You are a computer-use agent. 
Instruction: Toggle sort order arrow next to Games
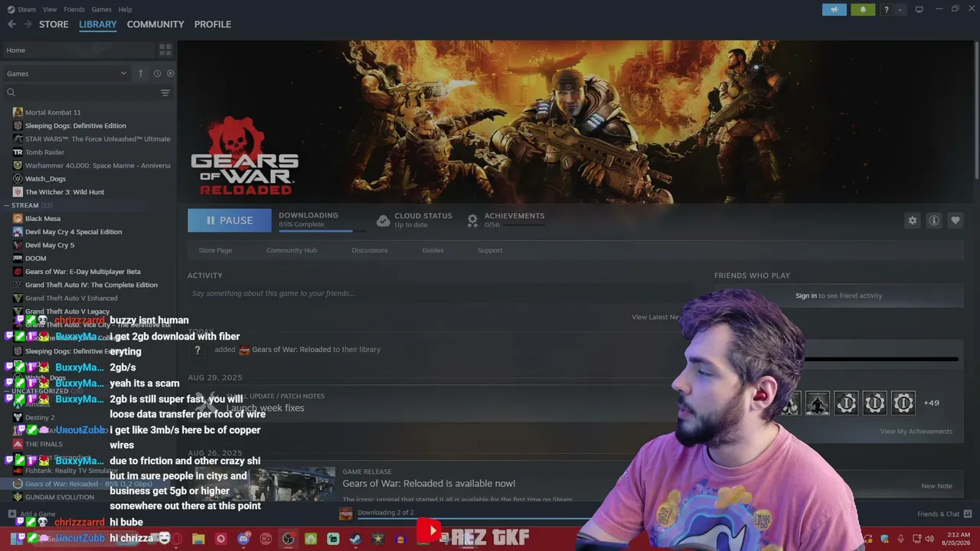click(141, 73)
